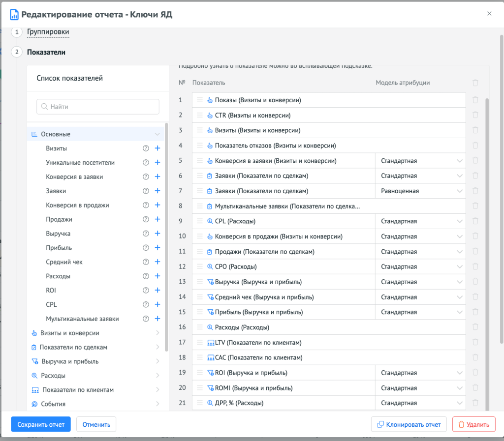Click plus icon next to Визиты
The image size is (504, 441).
[x=157, y=148]
